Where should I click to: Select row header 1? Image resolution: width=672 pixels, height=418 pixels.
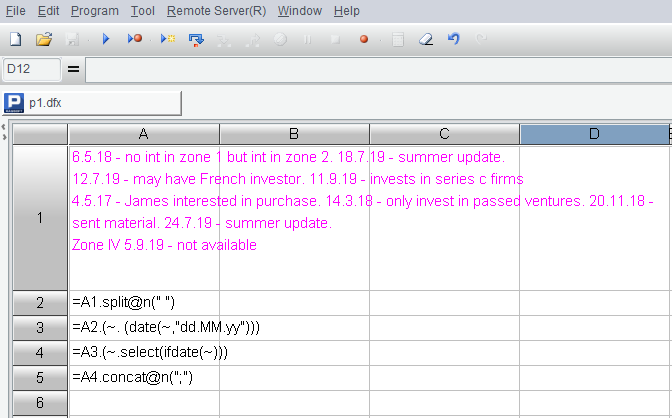(37, 217)
